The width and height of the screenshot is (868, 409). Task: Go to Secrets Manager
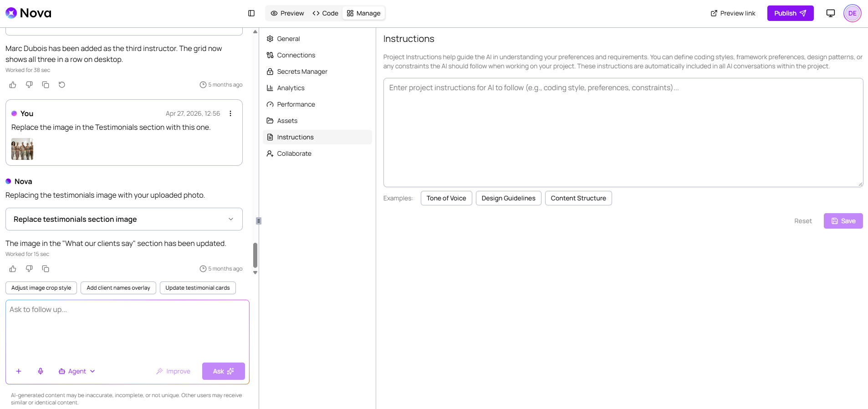317,72
